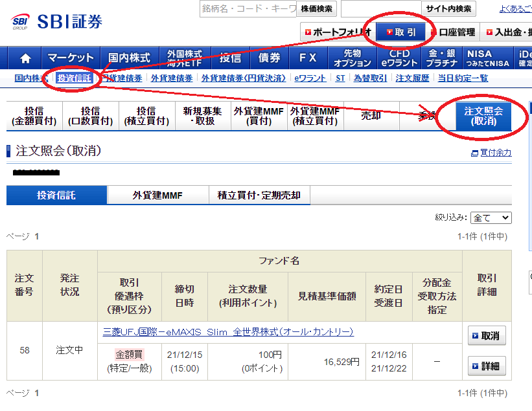
Task: Select the 投資信託 order list tab
Action: click(56, 195)
